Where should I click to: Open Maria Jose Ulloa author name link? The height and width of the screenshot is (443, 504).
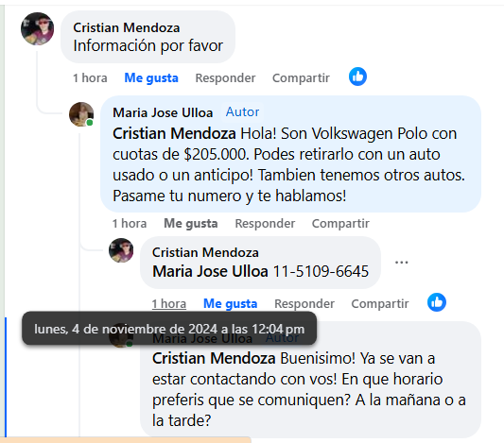[x=163, y=112]
